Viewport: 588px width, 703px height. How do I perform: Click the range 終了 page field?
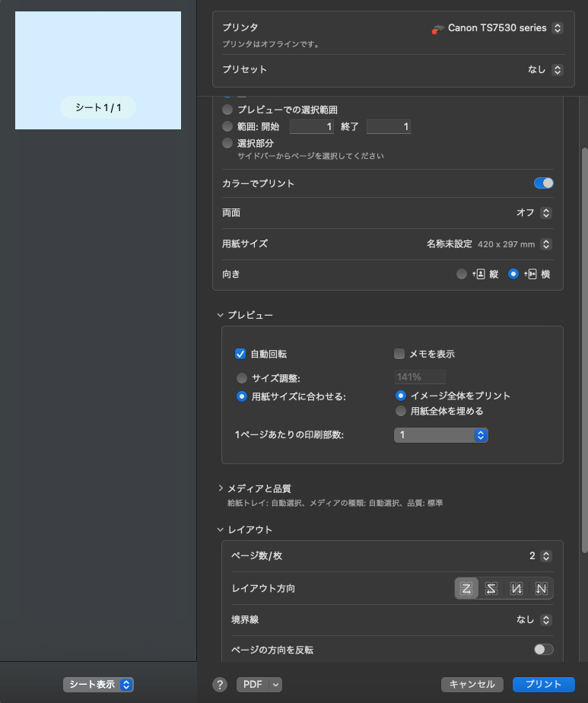388,126
